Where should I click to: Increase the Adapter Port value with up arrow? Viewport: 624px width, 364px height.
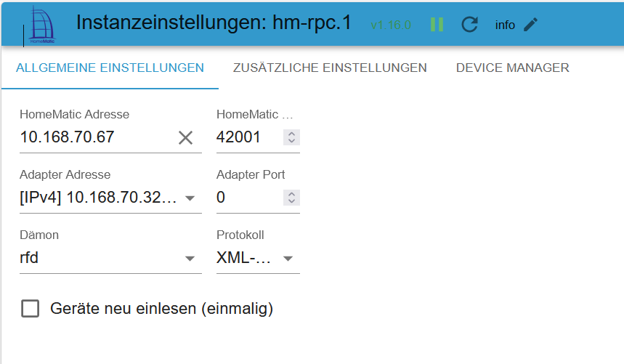(x=292, y=194)
